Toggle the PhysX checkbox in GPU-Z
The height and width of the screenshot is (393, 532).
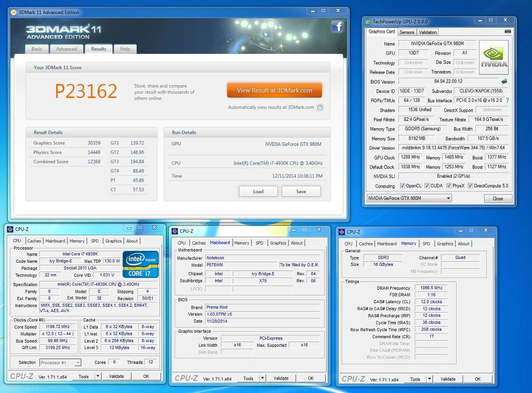[x=449, y=186]
